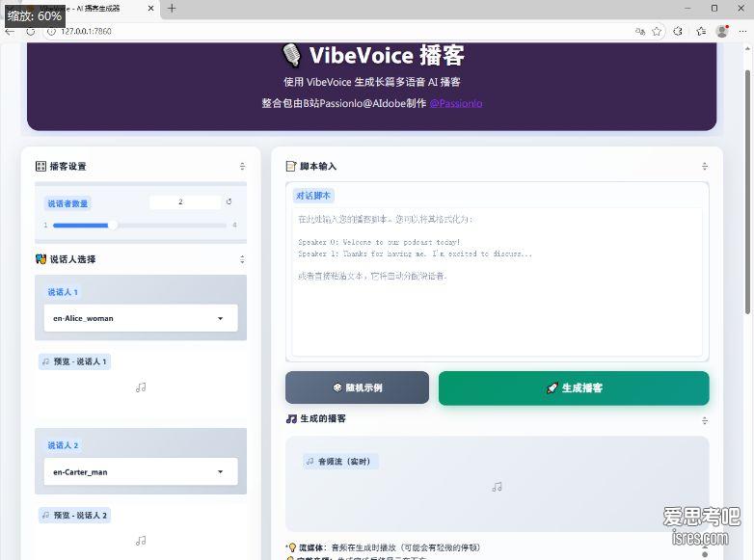
Task: Reset the speaker count value
Action: click(x=229, y=202)
